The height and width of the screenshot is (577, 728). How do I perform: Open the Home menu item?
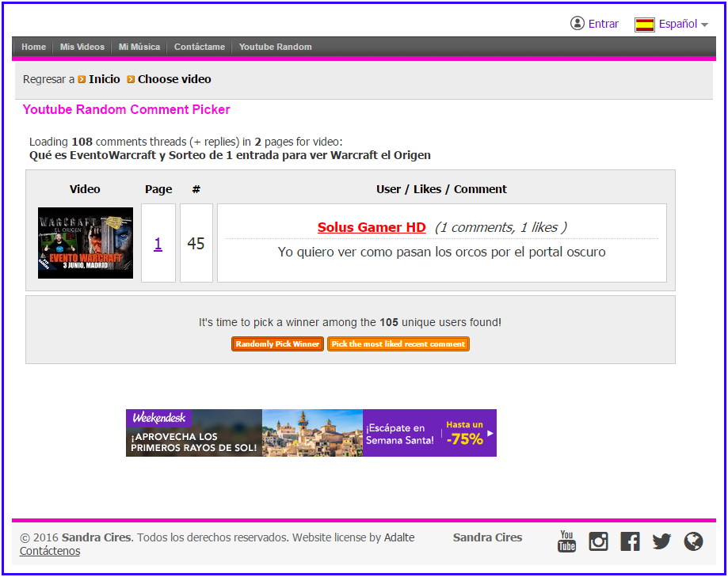pyautogui.click(x=33, y=47)
